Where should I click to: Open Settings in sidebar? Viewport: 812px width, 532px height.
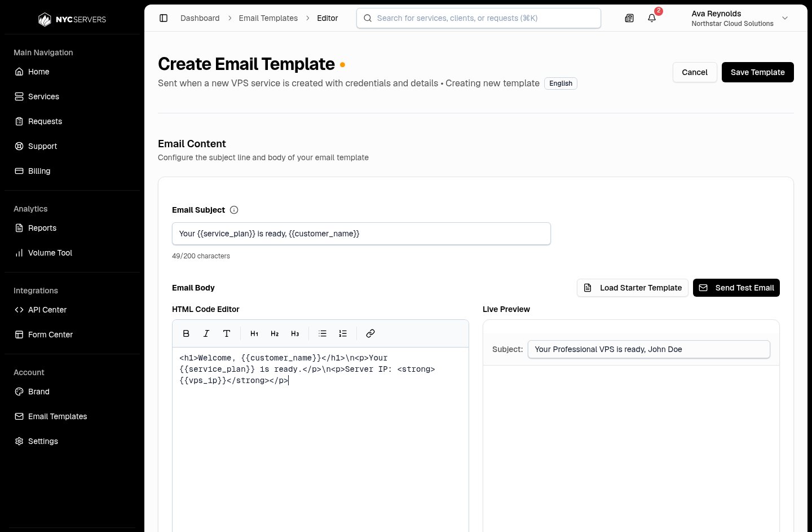[72, 441]
